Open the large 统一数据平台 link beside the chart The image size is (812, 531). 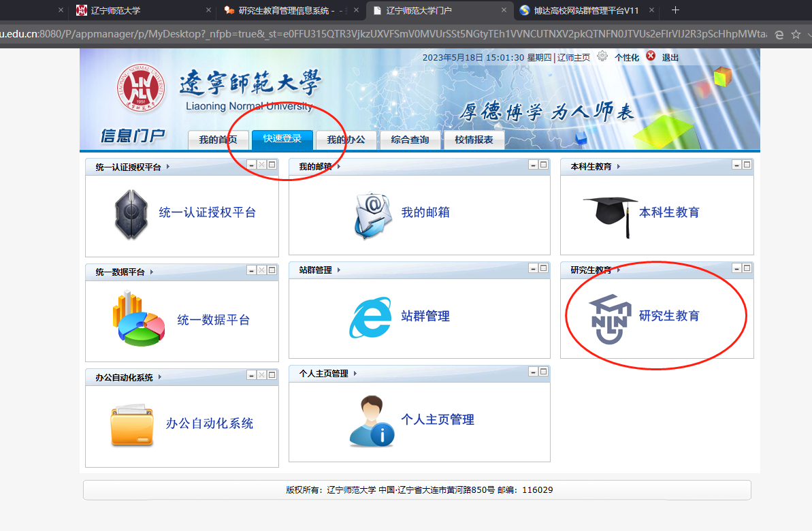tap(213, 320)
